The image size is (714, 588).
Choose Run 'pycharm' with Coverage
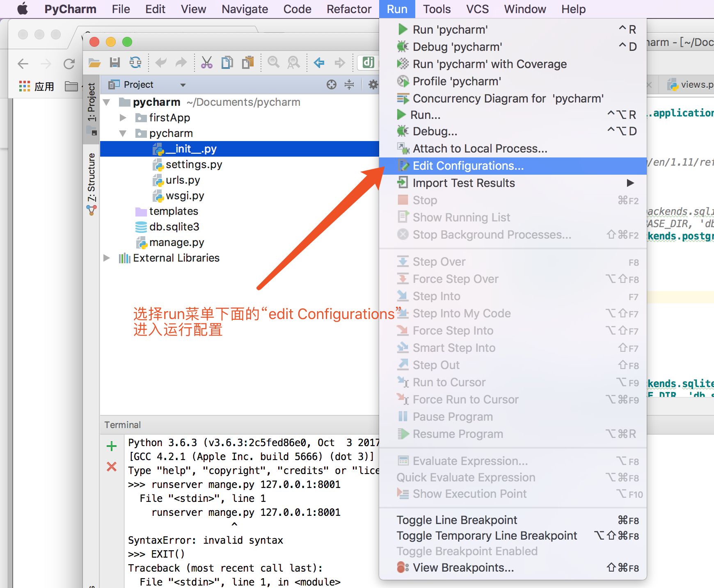click(513, 64)
